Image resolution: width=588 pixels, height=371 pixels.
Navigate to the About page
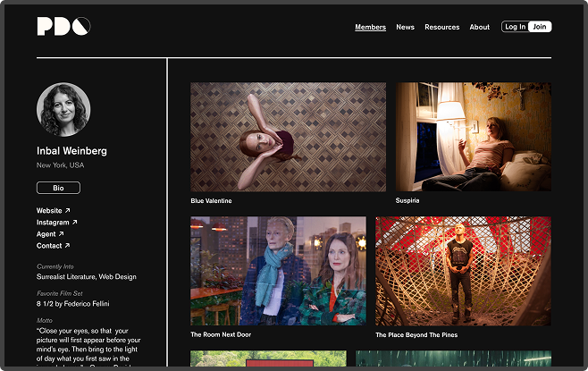480,27
